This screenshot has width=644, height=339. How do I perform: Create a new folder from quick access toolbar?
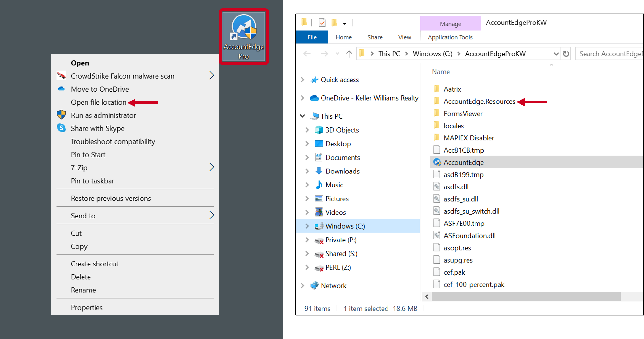334,23
